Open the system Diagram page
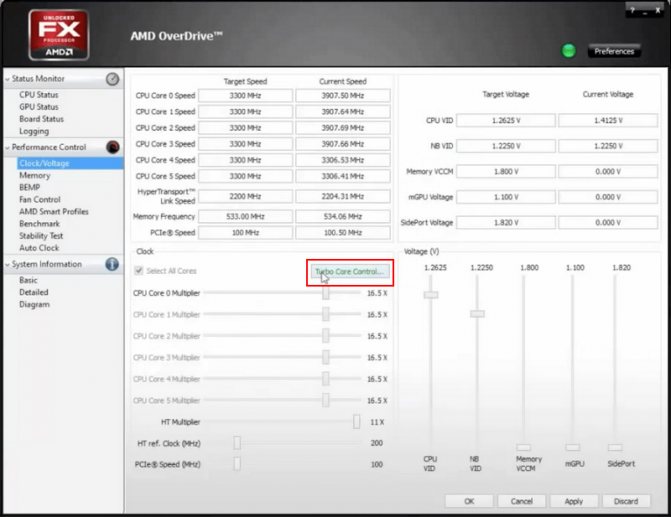671x517 pixels. pos(34,304)
